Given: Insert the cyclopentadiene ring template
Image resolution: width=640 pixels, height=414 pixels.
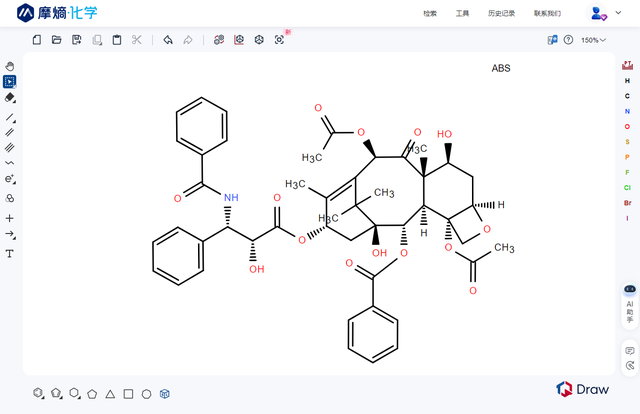Looking at the screenshot, I should 56,393.
